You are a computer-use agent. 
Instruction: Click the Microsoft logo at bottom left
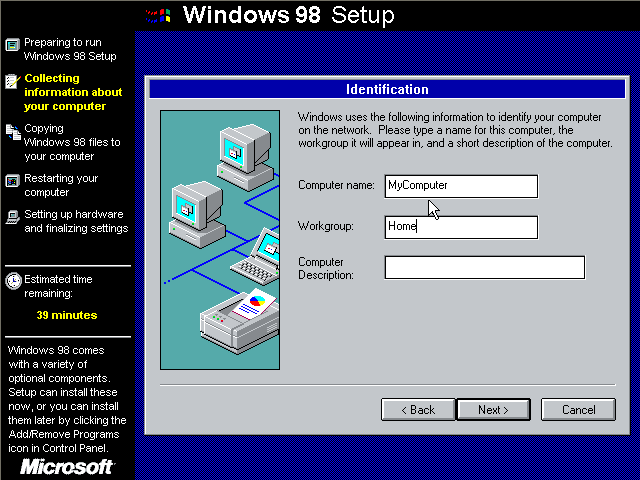coord(67,466)
